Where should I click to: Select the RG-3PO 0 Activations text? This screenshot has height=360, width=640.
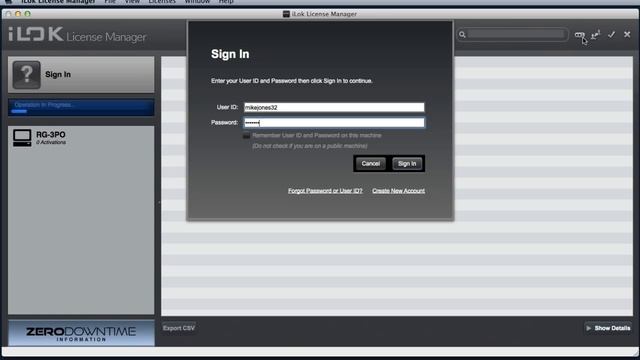(51, 138)
